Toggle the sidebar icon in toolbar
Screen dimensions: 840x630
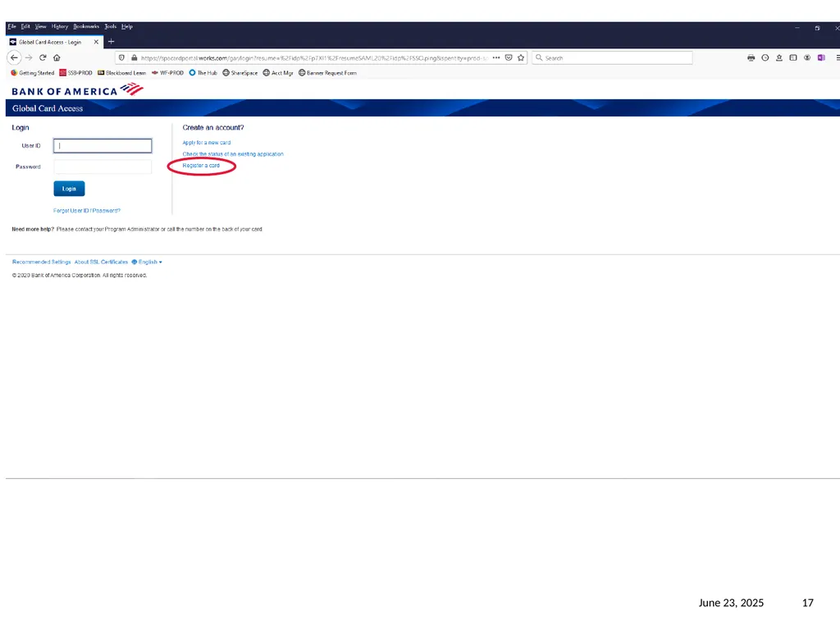(x=793, y=58)
